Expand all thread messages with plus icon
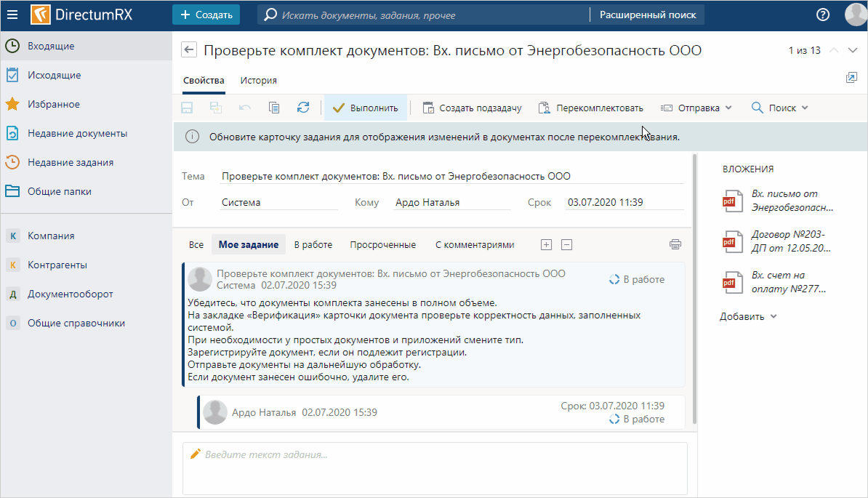868x498 pixels. [547, 244]
